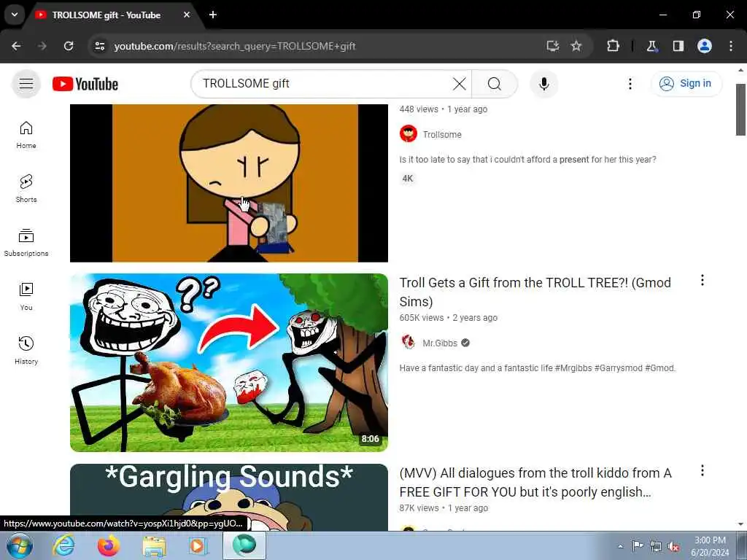Open Windows Media Player from taskbar
This screenshot has height=560, width=747.
(198, 546)
